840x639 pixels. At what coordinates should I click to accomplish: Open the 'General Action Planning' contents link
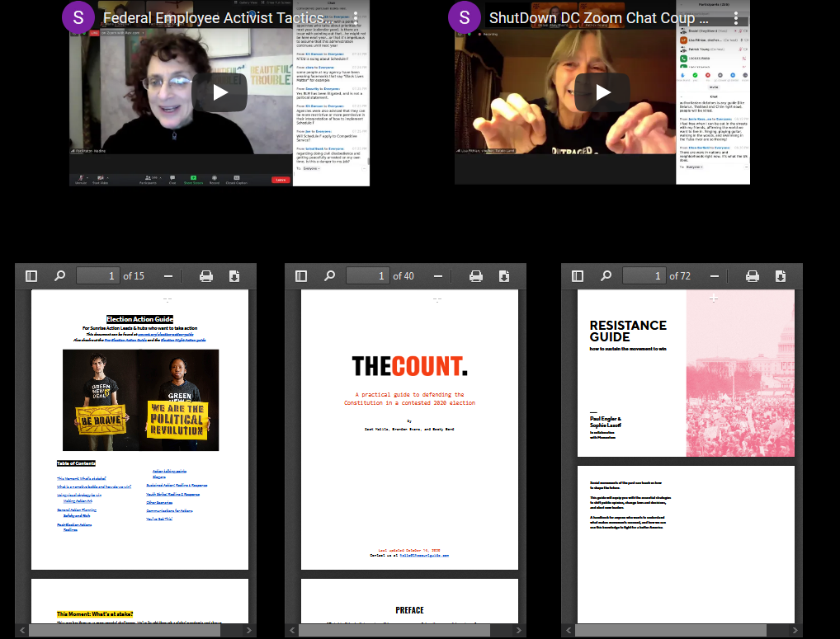[x=77, y=510]
